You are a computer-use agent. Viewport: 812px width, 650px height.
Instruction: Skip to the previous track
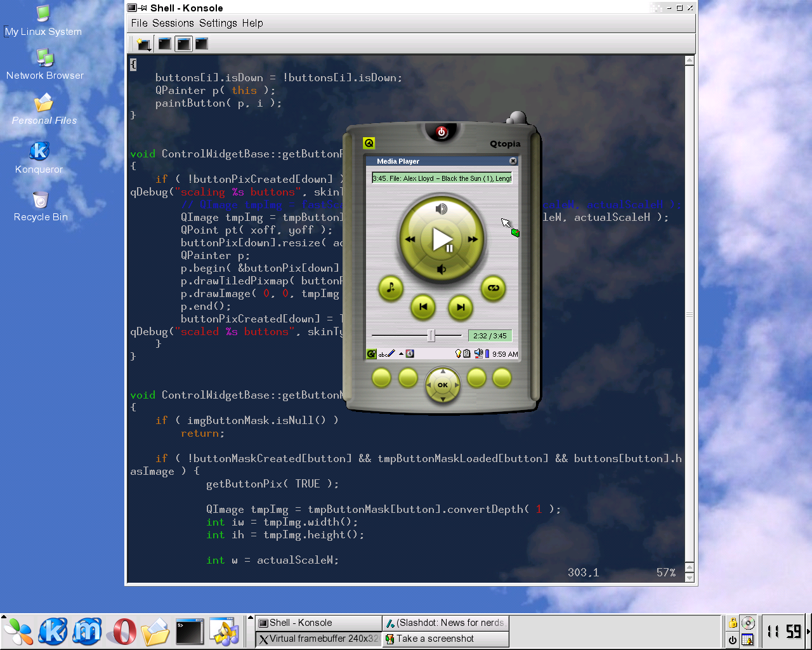[x=423, y=307]
